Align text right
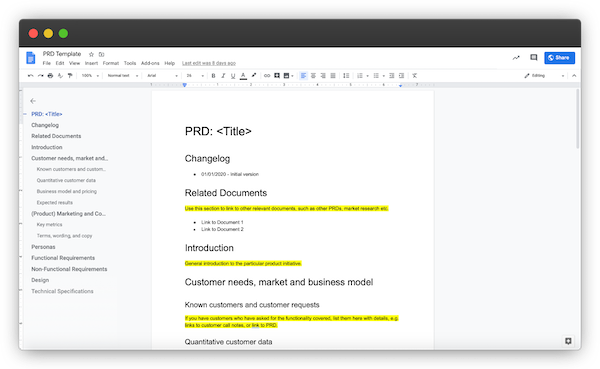Screen dimensions: 600x369 pyautogui.click(x=323, y=76)
